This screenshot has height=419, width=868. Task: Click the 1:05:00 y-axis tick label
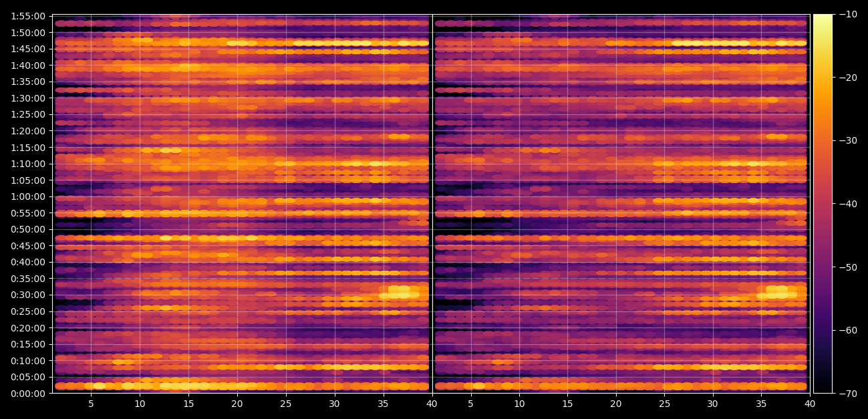pyautogui.click(x=29, y=180)
